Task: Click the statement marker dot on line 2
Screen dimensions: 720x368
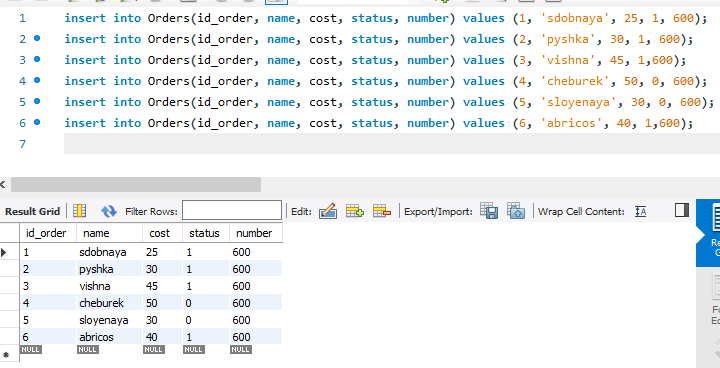Action: click(x=37, y=39)
